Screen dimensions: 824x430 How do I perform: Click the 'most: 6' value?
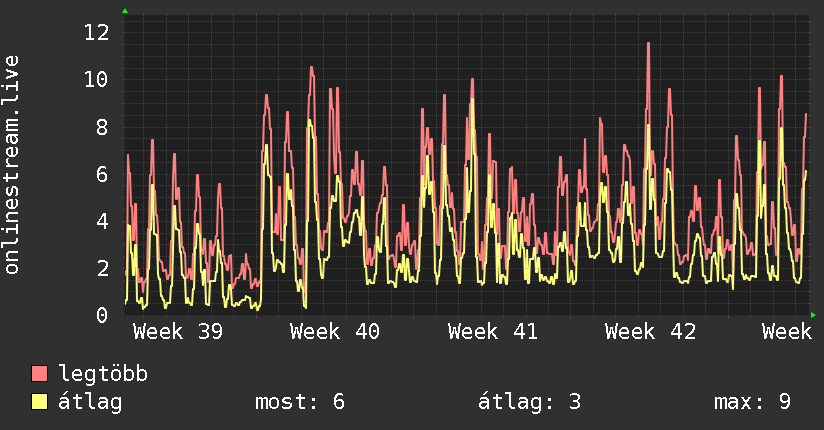click(x=300, y=402)
